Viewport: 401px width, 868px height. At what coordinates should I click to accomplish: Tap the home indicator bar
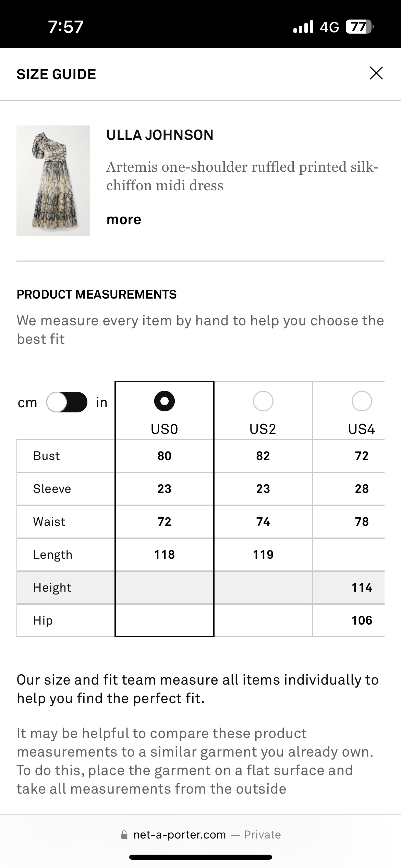click(x=200, y=857)
